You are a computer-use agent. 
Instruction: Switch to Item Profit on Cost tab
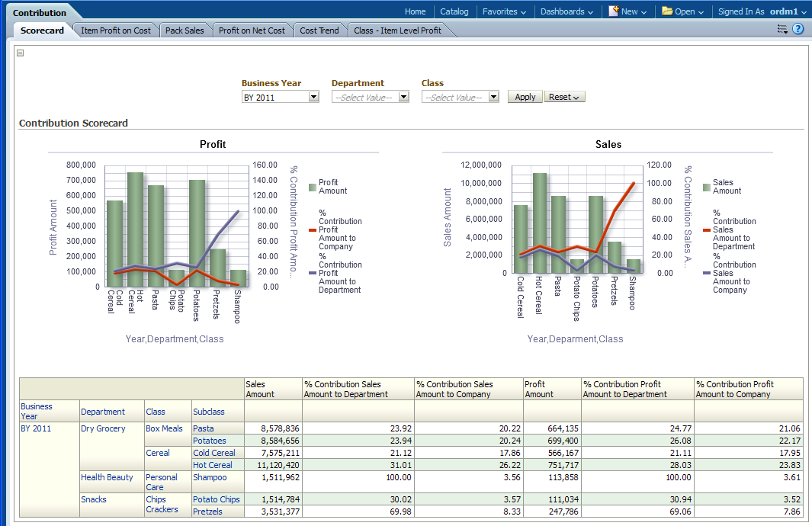coord(116,30)
